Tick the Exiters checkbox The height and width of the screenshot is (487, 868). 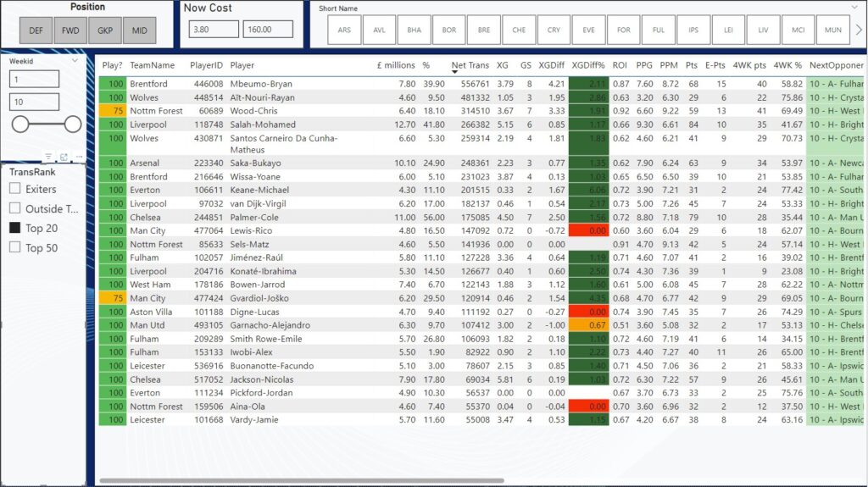(15, 189)
